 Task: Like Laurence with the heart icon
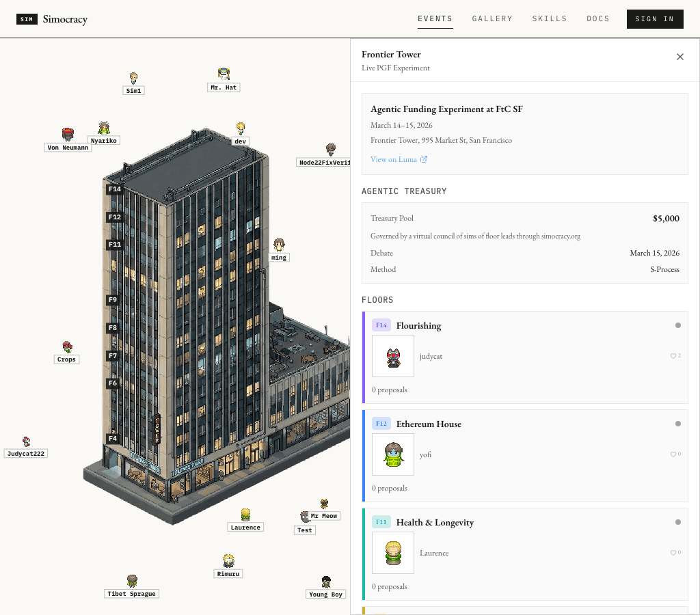coord(673,553)
